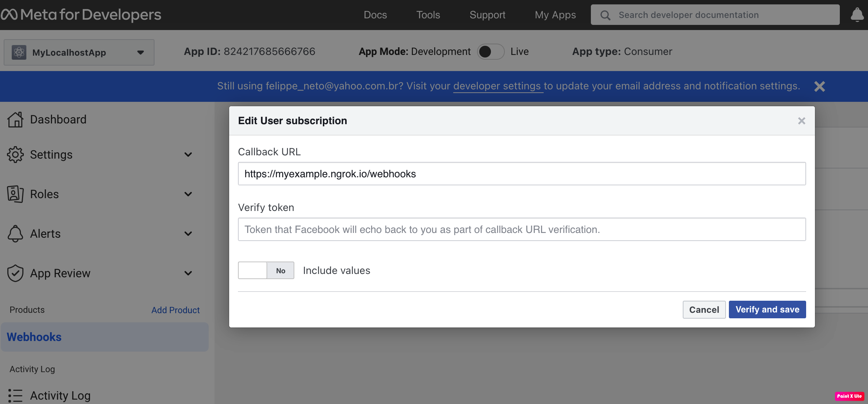Viewport: 868px width, 404px height.
Task: Click the Settings gear icon in sidebar
Action: point(15,155)
